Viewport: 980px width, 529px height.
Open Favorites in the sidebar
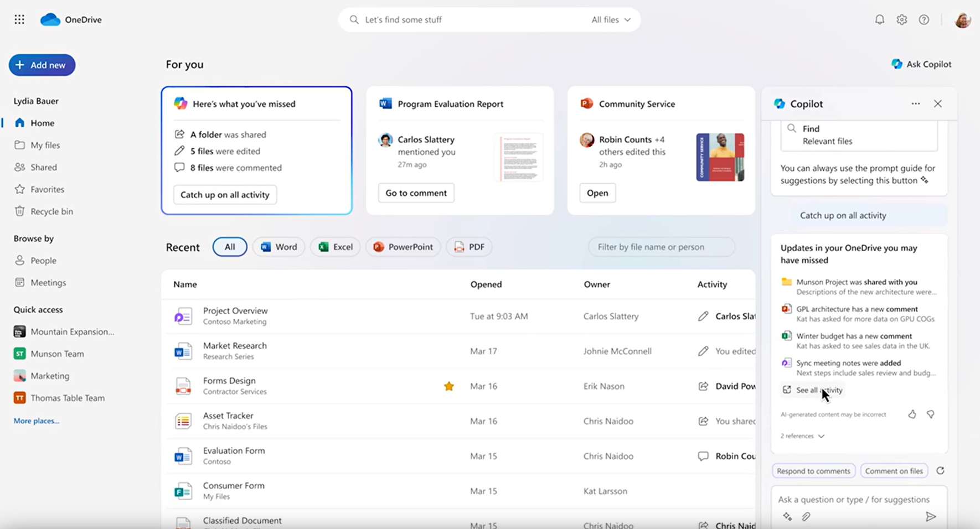tap(40, 189)
